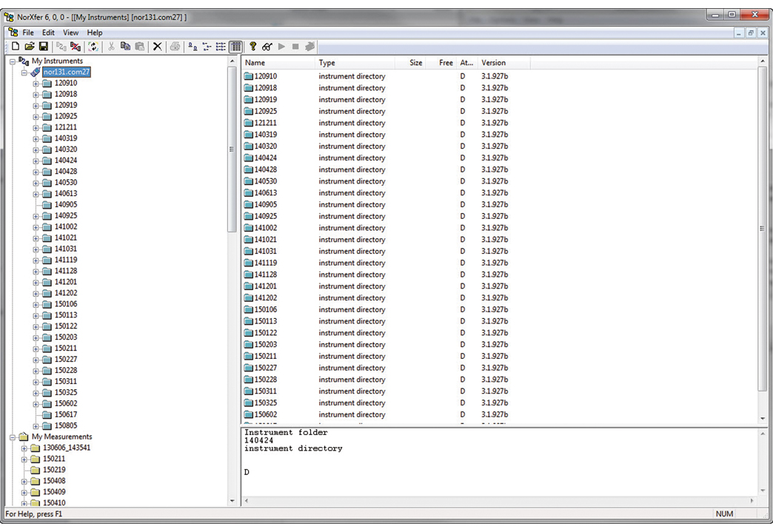The height and width of the screenshot is (532, 773).
Task: Click the eyeglasses view icon
Action: coord(267,47)
